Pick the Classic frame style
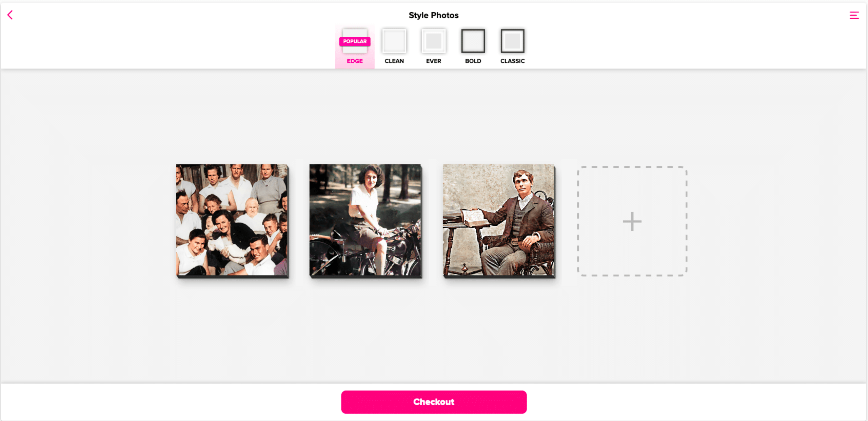Image resolution: width=868 pixels, height=421 pixels. pos(512,46)
